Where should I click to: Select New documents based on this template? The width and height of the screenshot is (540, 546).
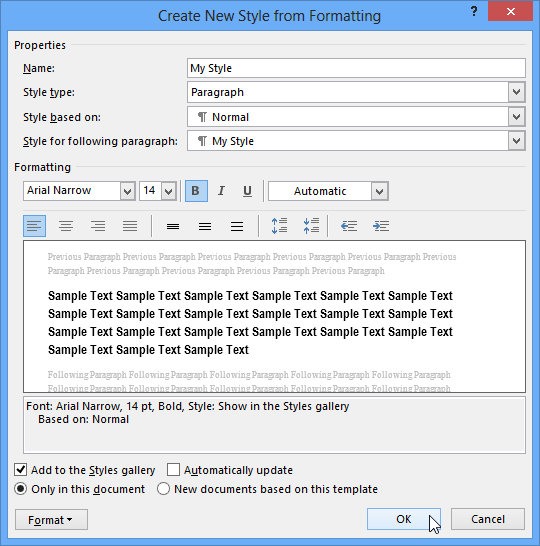163,489
